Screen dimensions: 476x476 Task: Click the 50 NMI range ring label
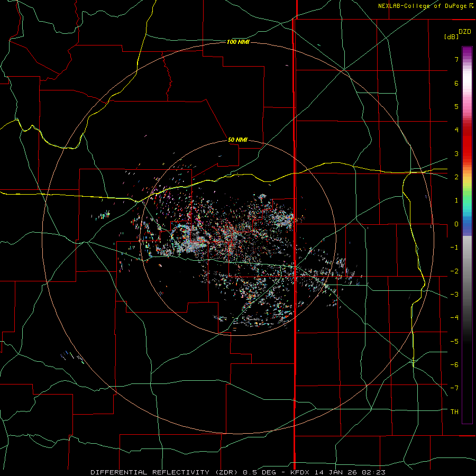pos(237,140)
